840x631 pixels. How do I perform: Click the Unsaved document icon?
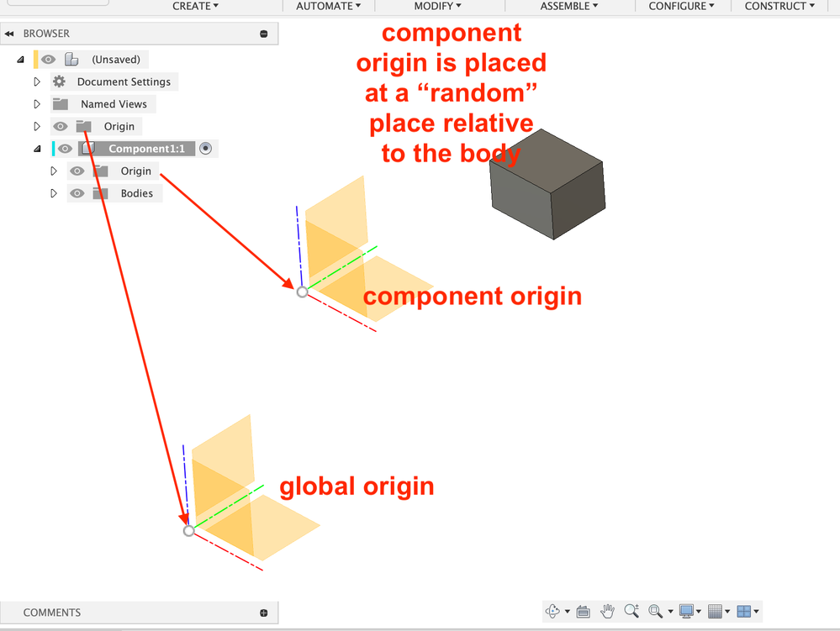click(71, 59)
